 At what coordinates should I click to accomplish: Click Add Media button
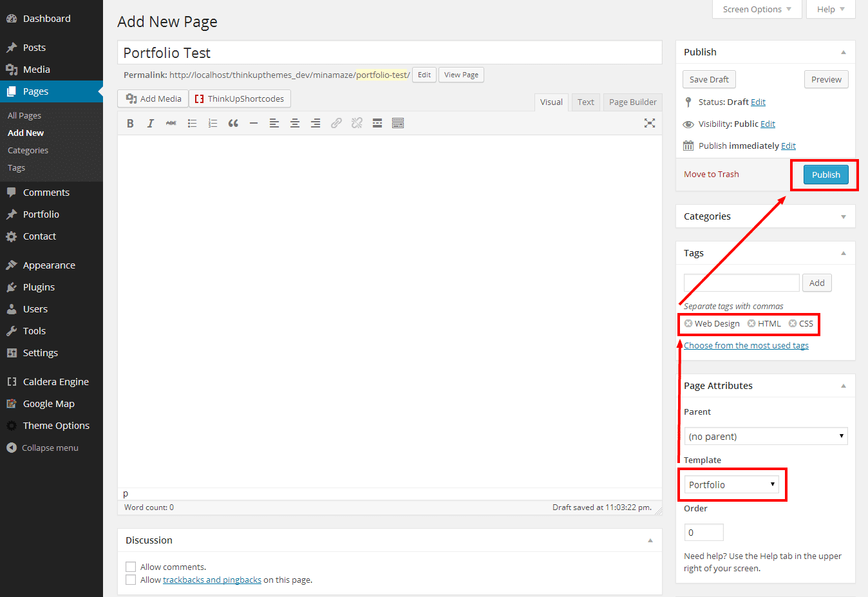153,99
